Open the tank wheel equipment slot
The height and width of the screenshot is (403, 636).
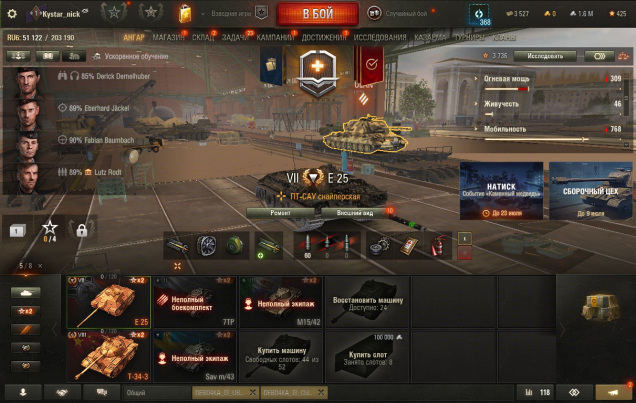tap(206, 245)
